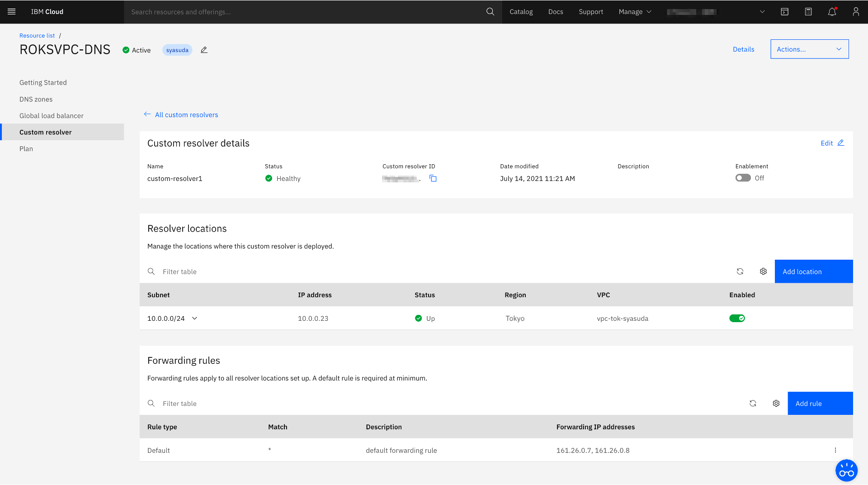Go back to All custom resolvers
The height and width of the screenshot is (485, 868).
pos(186,115)
